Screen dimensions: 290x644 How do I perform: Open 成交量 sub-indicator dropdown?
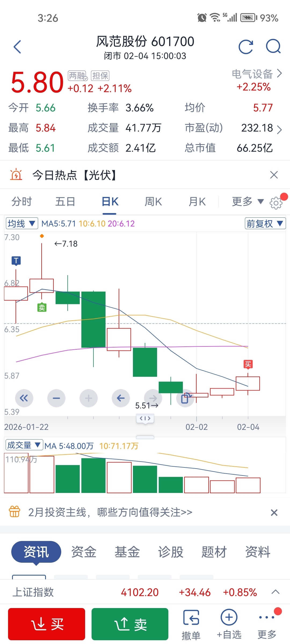point(24,445)
